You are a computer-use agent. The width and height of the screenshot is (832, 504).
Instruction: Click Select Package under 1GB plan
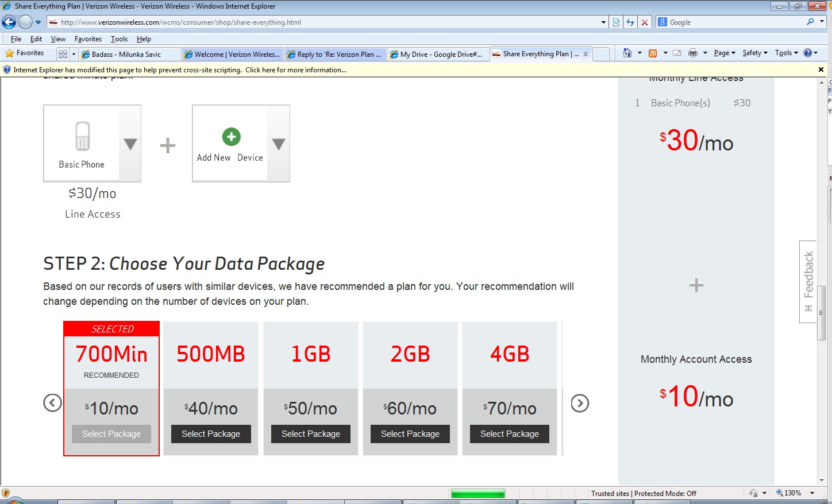[311, 434]
